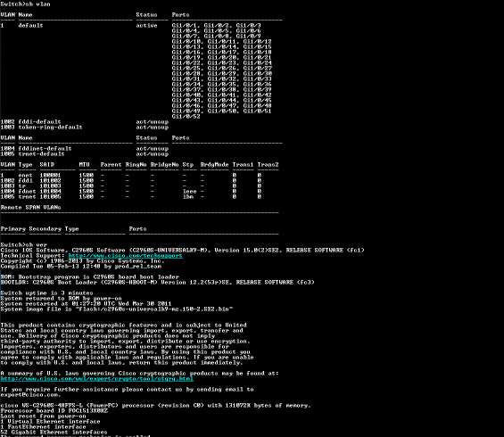This screenshot has height=437, width=504.
Task: Select the 'trnet-default' VLAN name
Action: click(x=41, y=154)
